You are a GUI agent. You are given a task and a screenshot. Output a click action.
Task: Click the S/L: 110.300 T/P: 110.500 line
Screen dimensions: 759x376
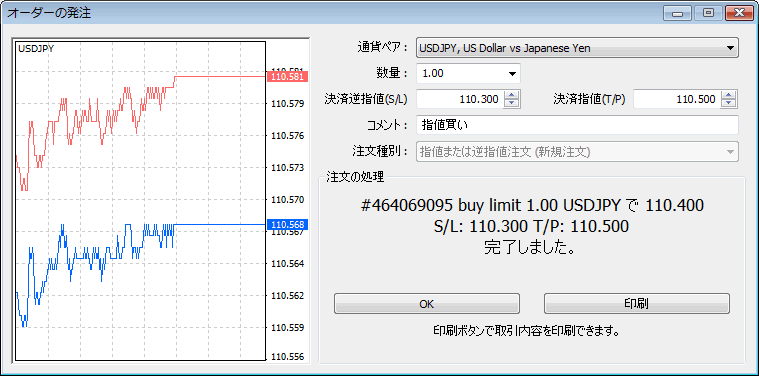pos(532,226)
